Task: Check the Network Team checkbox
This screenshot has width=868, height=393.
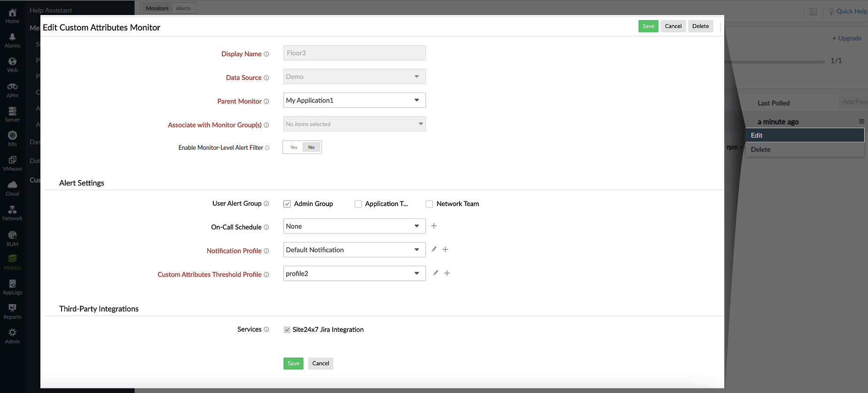Action: tap(429, 204)
